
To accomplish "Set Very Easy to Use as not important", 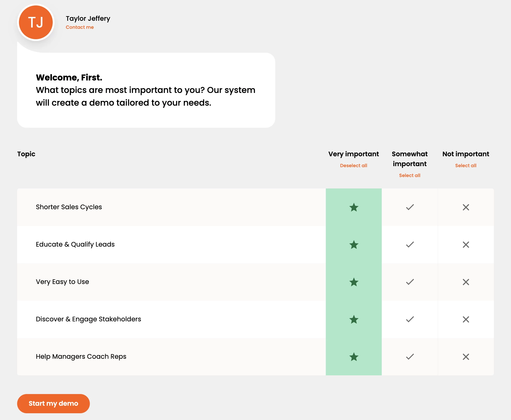I will pos(466,282).
